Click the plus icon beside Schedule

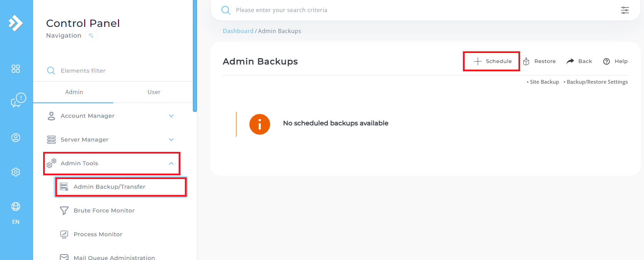click(478, 61)
